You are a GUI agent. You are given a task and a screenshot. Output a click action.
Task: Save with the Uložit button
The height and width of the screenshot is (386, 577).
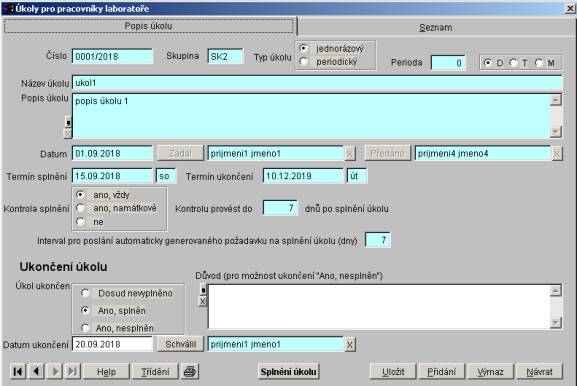393,372
